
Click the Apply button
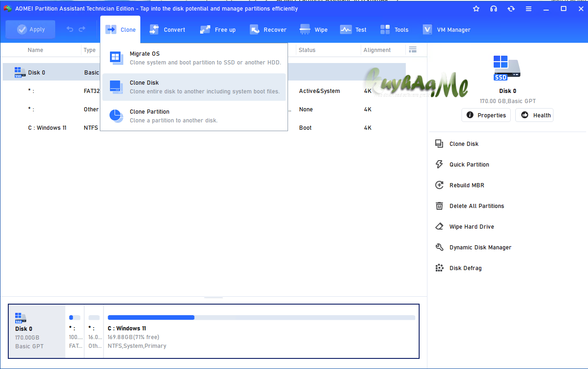(30, 29)
